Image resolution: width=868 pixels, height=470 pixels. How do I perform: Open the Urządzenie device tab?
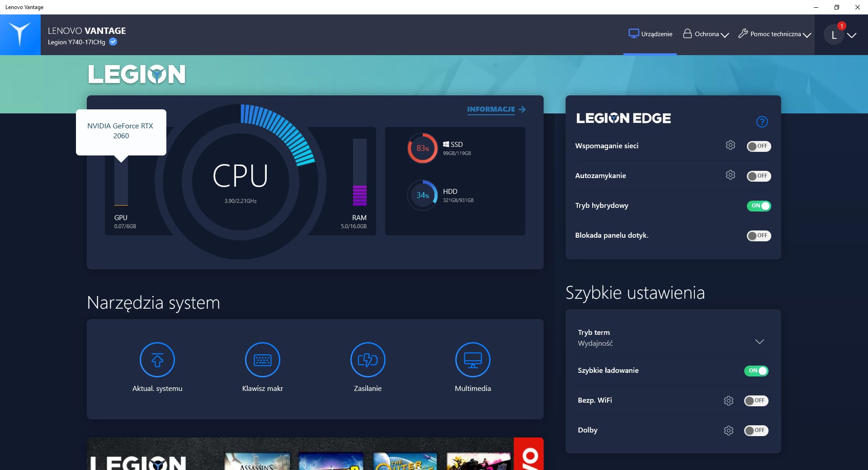tap(650, 34)
